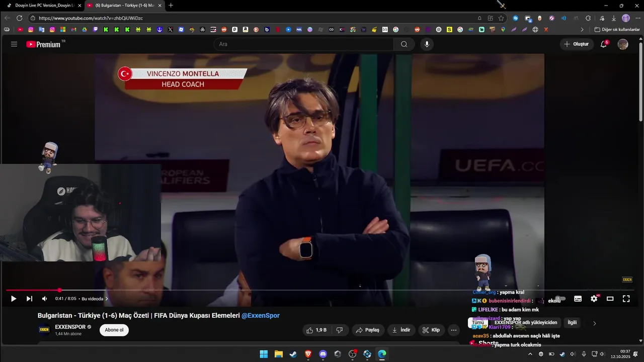Skip to next video

pos(29,299)
